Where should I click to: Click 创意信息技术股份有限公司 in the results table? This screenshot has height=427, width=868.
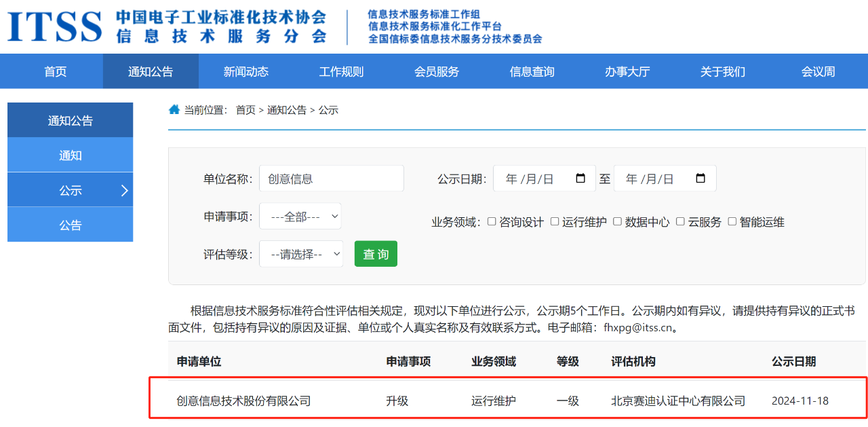point(243,401)
